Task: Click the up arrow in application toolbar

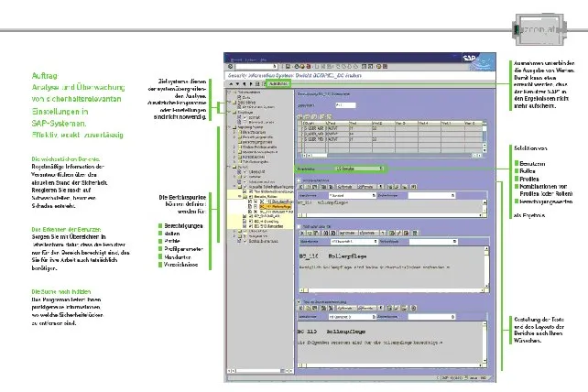Action: [231, 83]
